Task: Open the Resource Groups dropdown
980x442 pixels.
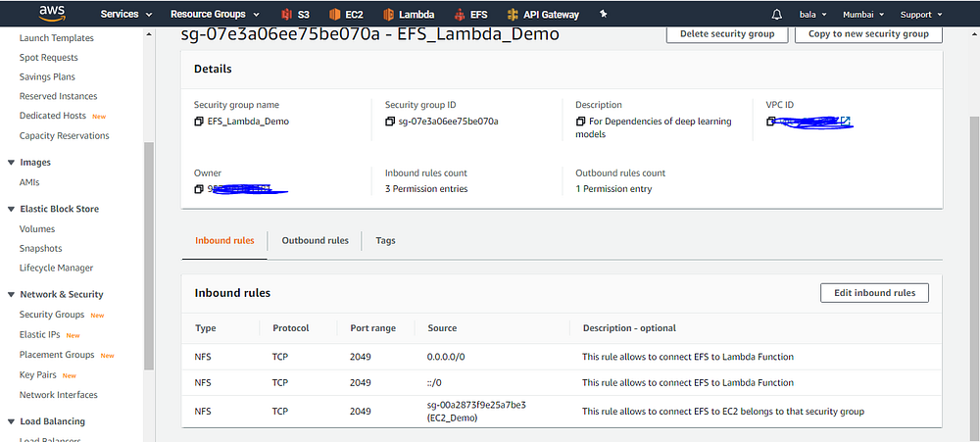Action: pyautogui.click(x=215, y=15)
